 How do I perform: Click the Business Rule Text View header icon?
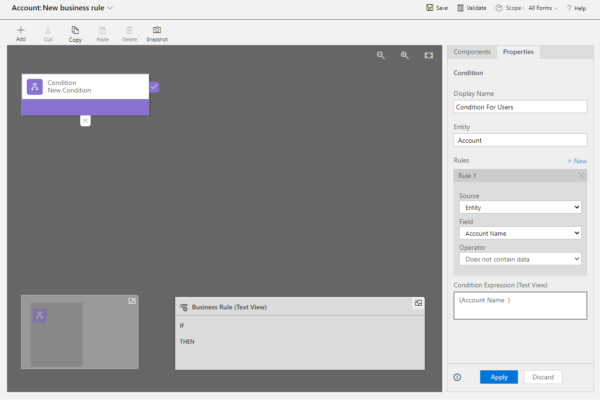point(184,307)
